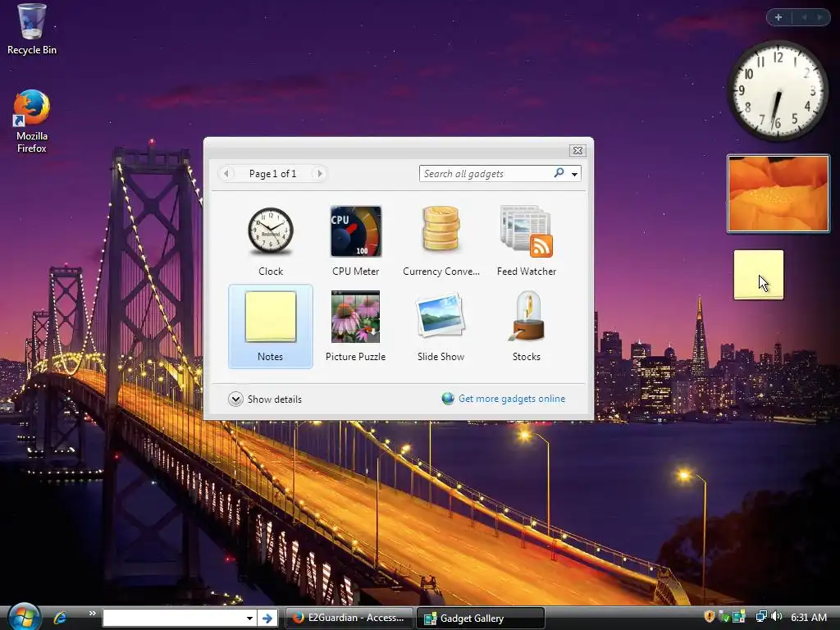The width and height of the screenshot is (840, 630).
Task: Close the Gadget Gallery window
Action: click(x=577, y=151)
